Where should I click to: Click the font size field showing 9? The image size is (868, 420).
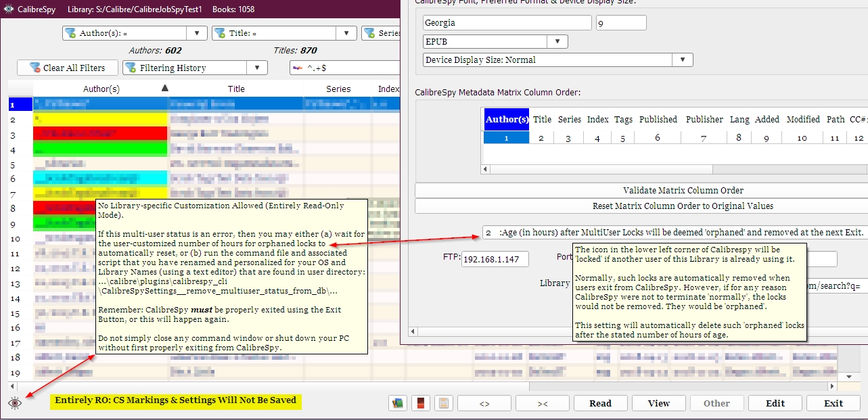(x=621, y=23)
